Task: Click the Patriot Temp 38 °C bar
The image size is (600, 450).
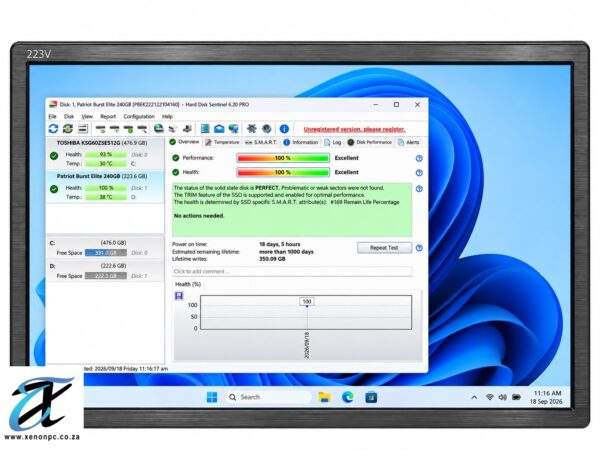Action: [x=106, y=197]
